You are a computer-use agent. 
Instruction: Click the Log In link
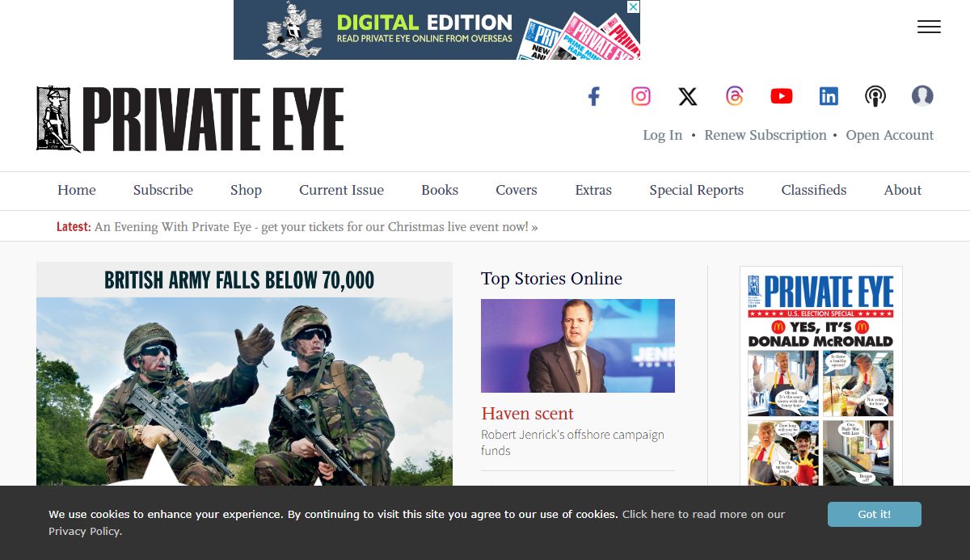663,135
